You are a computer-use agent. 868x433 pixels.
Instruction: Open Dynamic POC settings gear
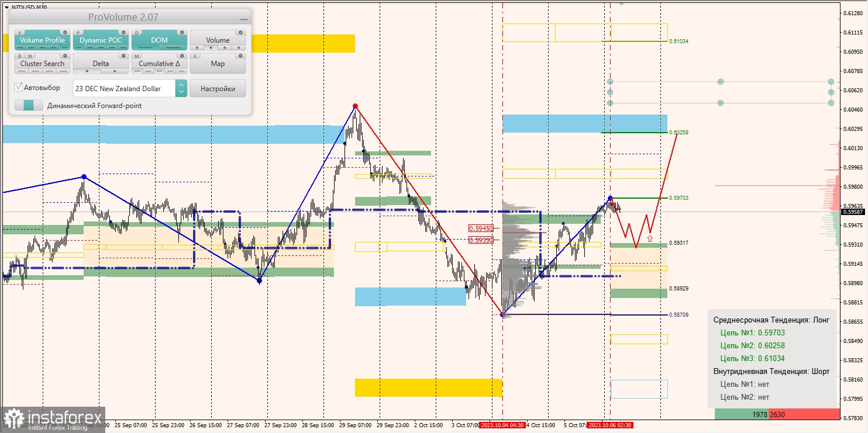point(123,32)
